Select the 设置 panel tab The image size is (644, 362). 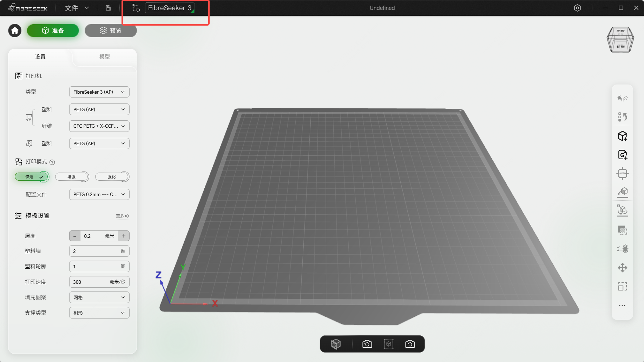point(40,57)
